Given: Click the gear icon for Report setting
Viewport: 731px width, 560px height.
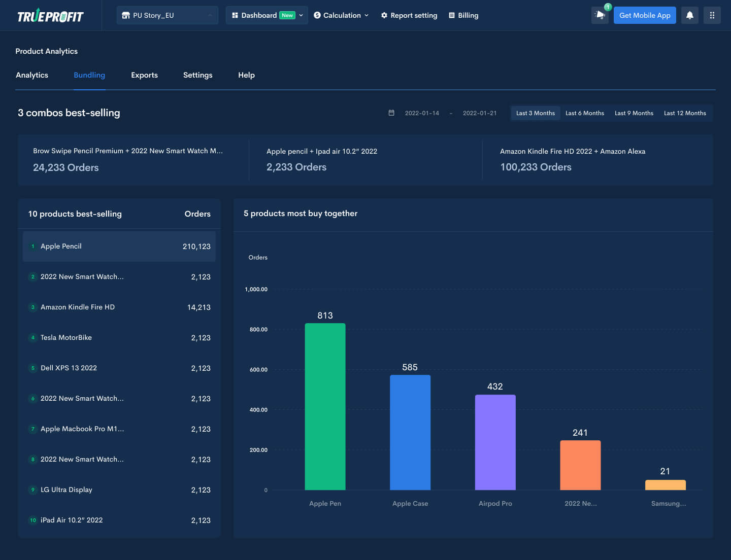Looking at the screenshot, I should tap(383, 15).
